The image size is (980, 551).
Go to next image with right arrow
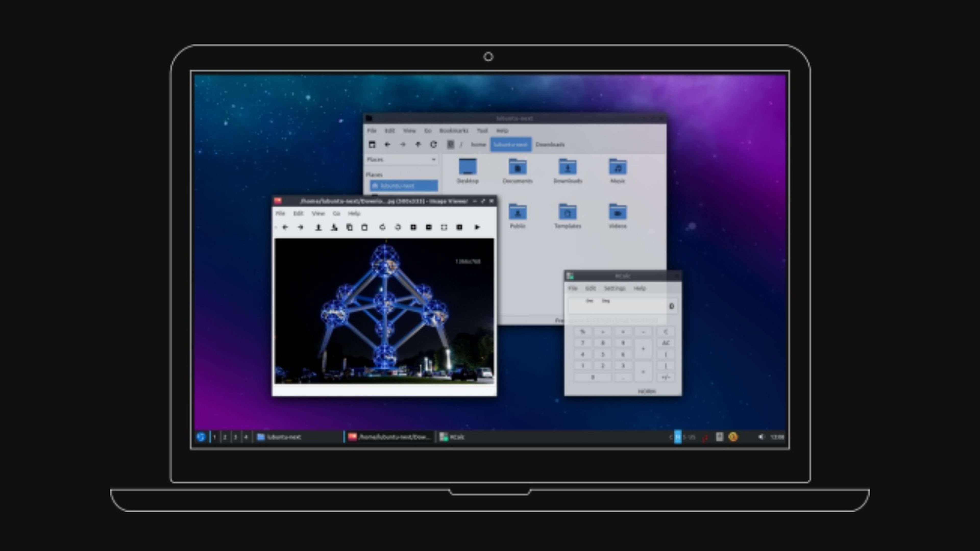(301, 227)
